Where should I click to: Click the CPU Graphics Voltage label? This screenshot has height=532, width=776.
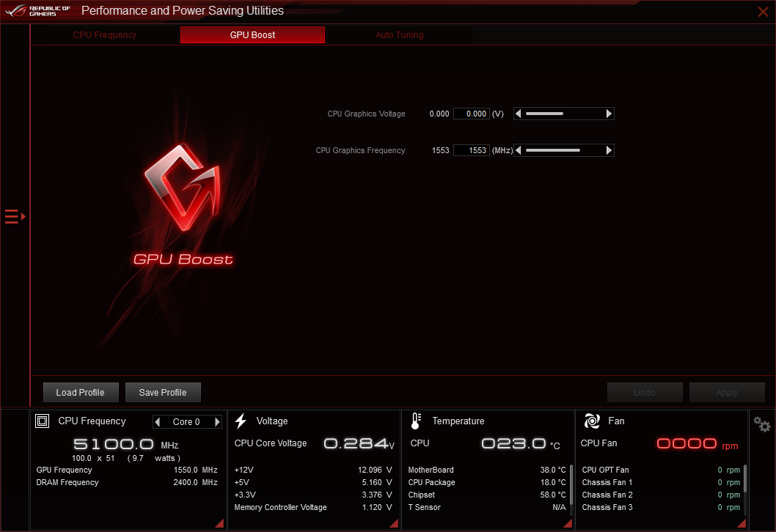[366, 114]
